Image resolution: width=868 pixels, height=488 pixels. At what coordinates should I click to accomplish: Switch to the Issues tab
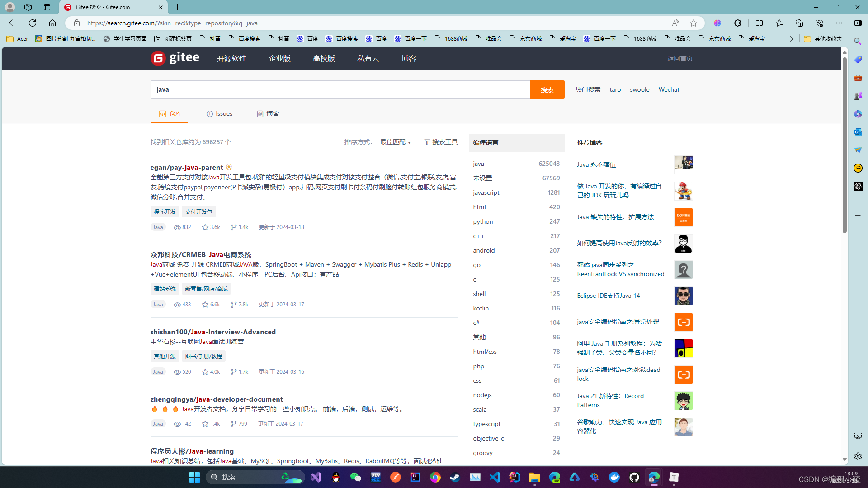[x=219, y=114]
